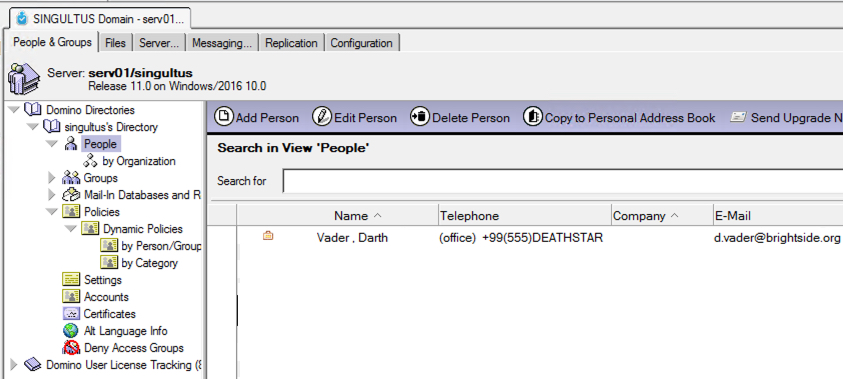Click the by Organization hierarchy icon

[90, 161]
